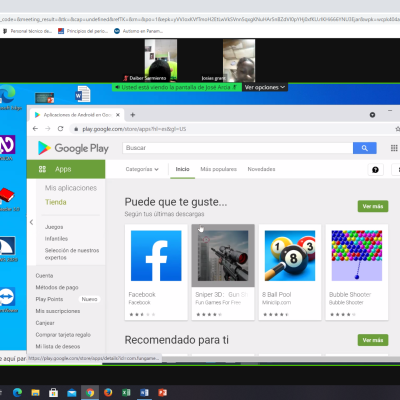Go forward in the inner browser
Viewport: 400px width, 400px height.
(48, 129)
